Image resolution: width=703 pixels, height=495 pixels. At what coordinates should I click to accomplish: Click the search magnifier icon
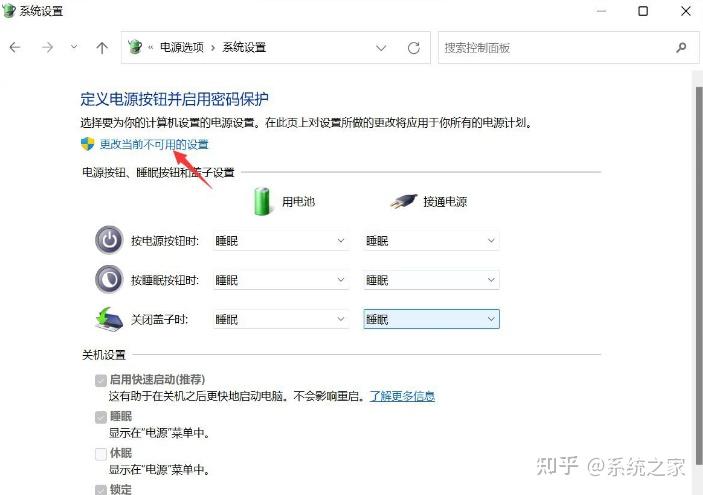pyautogui.click(x=681, y=47)
